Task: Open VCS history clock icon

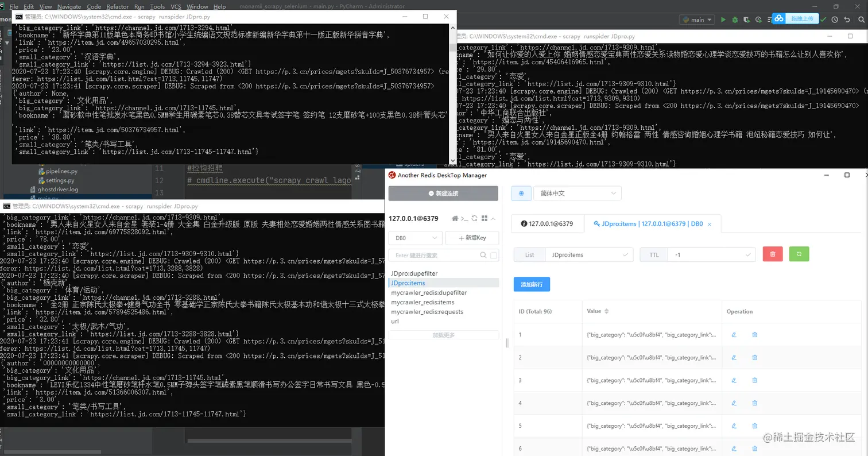Action: point(835,19)
